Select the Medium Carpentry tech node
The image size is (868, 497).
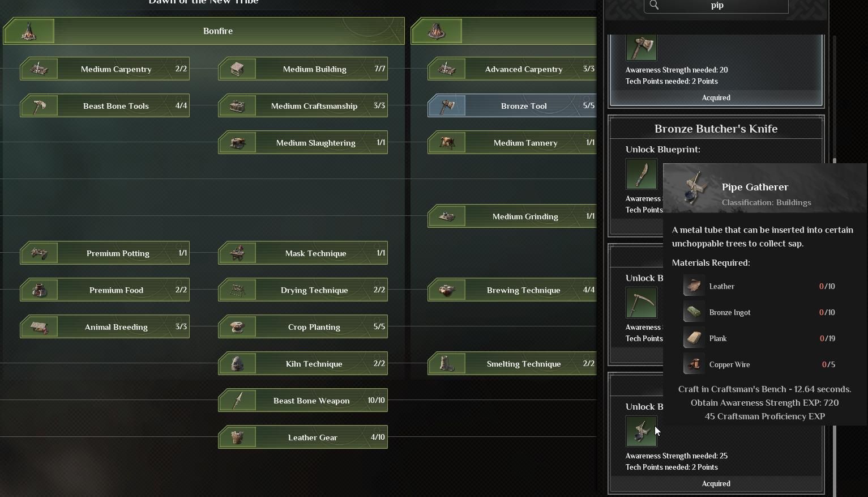pos(116,69)
